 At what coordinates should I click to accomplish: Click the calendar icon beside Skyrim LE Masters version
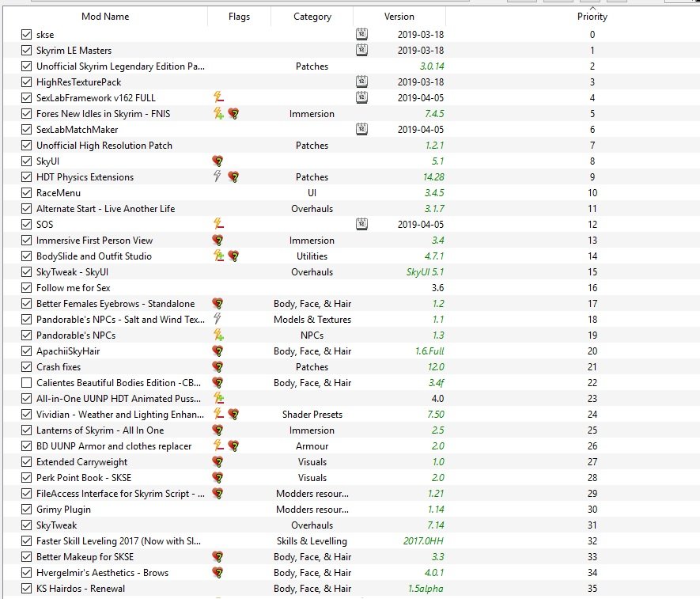point(361,50)
